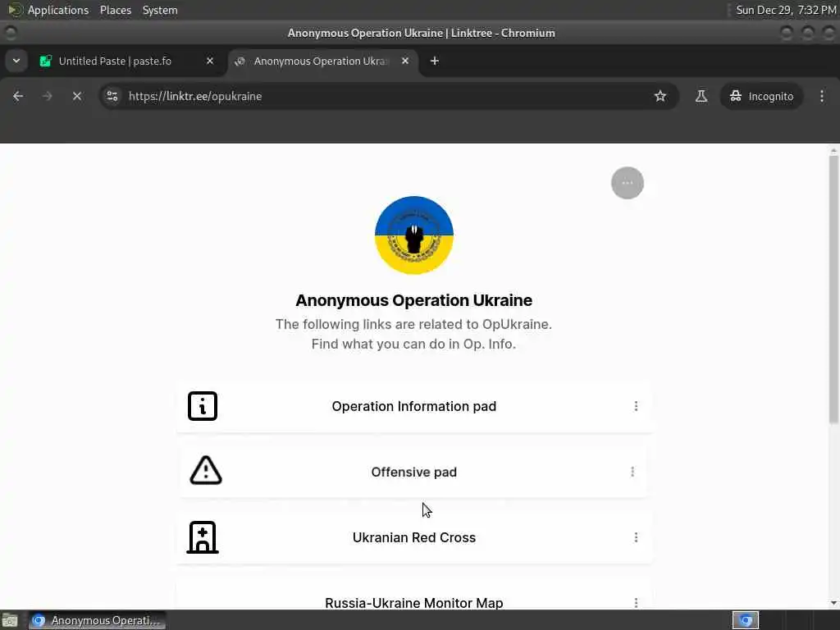Open the System menu
The image size is (840, 630).
pyautogui.click(x=160, y=10)
